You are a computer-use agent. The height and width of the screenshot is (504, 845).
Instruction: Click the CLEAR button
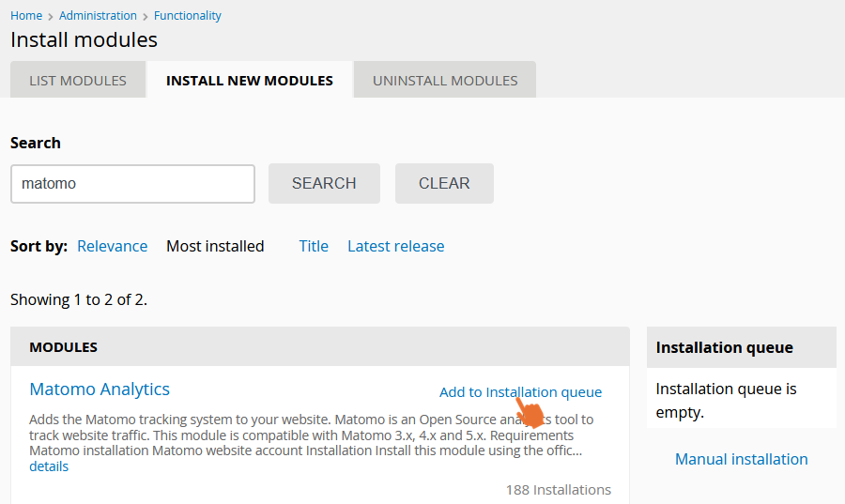pyautogui.click(x=445, y=184)
